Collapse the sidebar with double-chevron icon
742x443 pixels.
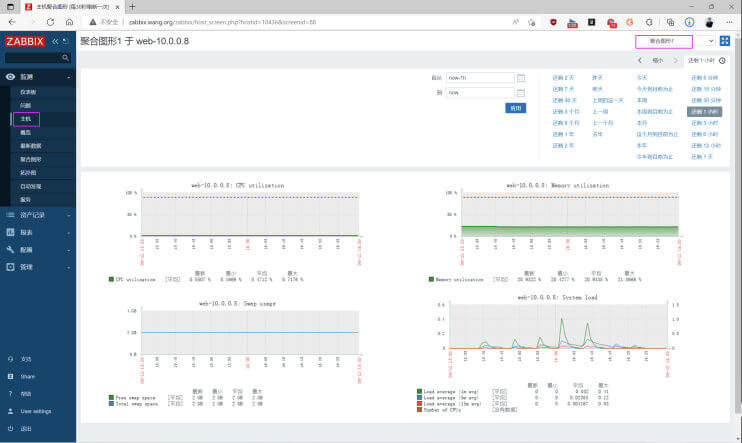coord(55,42)
